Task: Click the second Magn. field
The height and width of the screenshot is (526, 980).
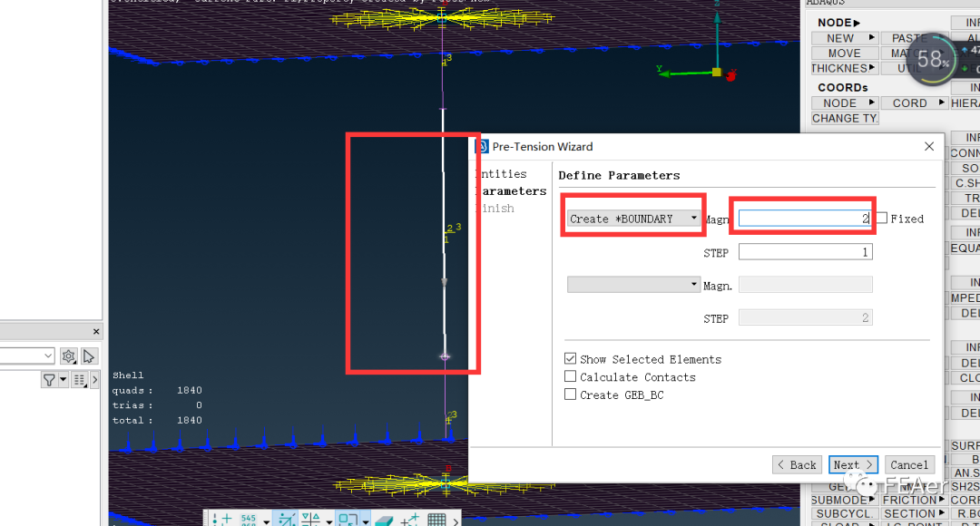Action: 805,285
